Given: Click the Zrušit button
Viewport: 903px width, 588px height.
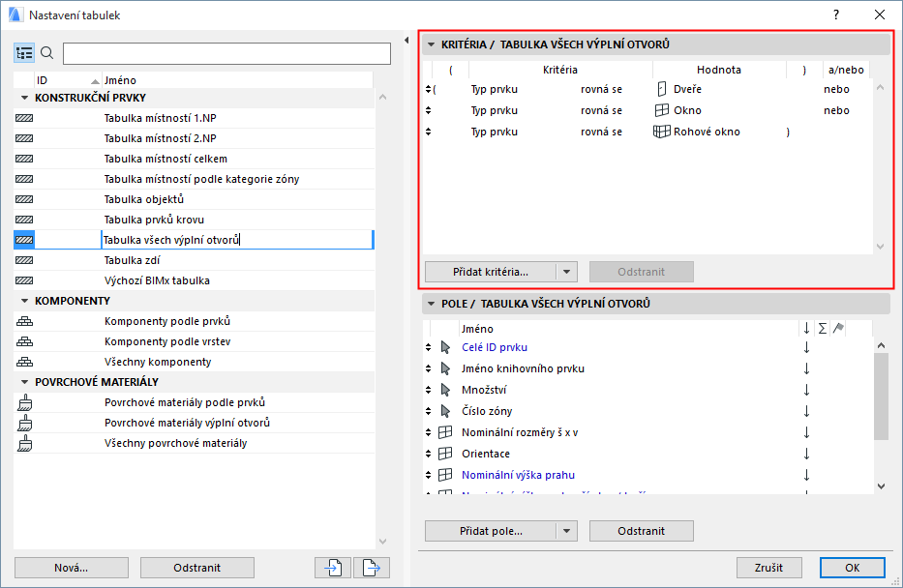Looking at the screenshot, I should tap(768, 568).
